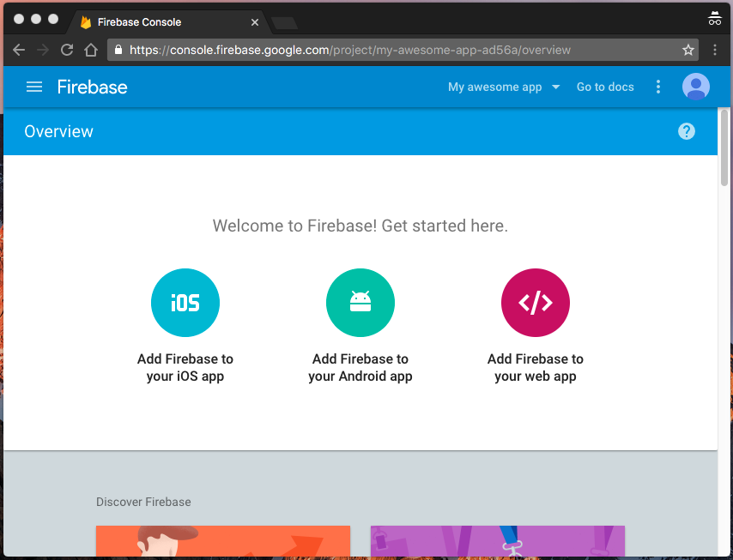Open the user account avatar
Image resolution: width=733 pixels, height=560 pixels.
(695, 87)
